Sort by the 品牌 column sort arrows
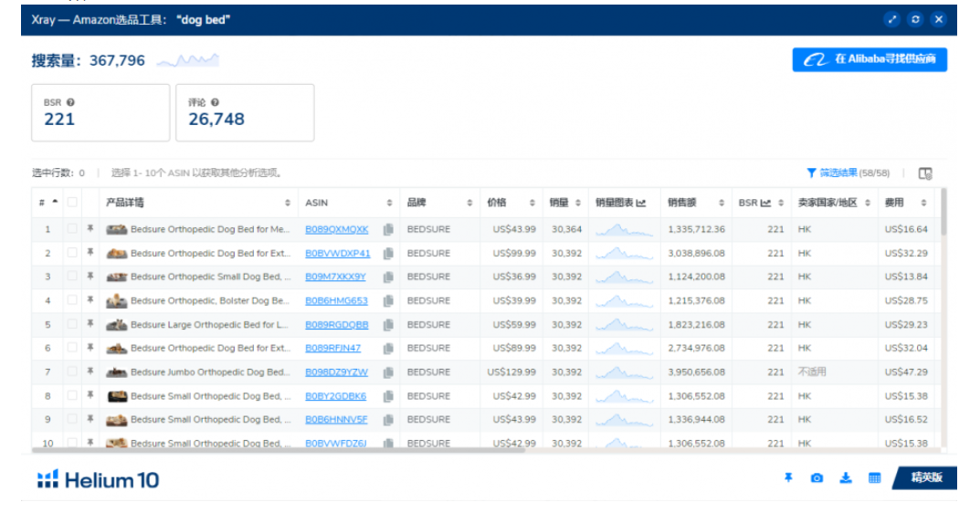The width and height of the screenshot is (980, 513). point(469,203)
